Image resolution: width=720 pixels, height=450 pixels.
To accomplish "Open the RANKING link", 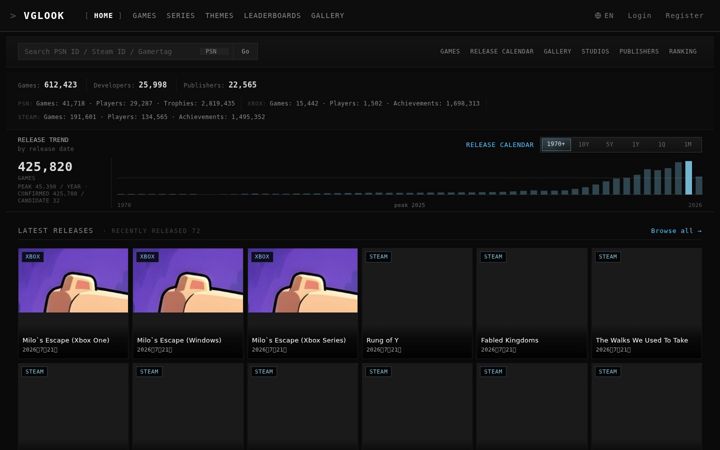I will (x=682, y=51).
